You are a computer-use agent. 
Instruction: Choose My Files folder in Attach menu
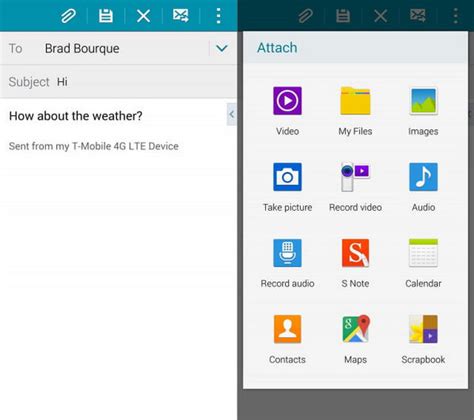tap(355, 111)
